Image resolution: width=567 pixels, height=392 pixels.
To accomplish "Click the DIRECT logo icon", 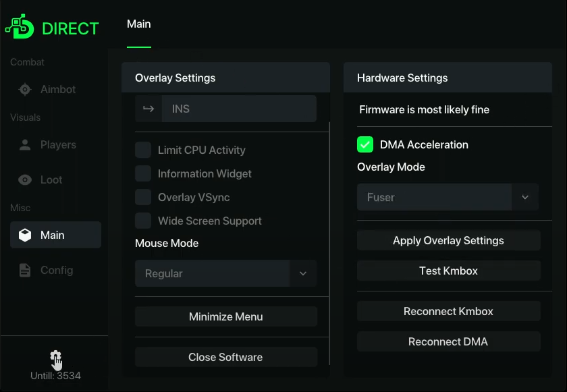I will click(20, 27).
